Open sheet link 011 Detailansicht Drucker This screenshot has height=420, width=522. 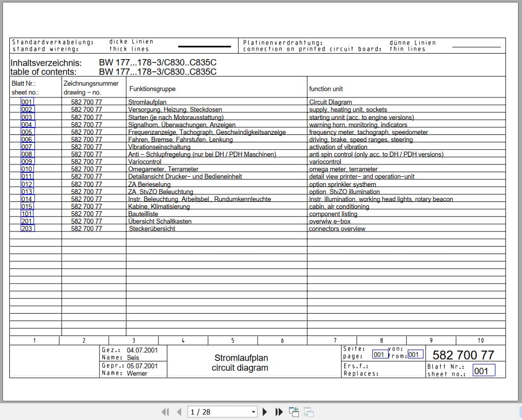click(x=27, y=176)
